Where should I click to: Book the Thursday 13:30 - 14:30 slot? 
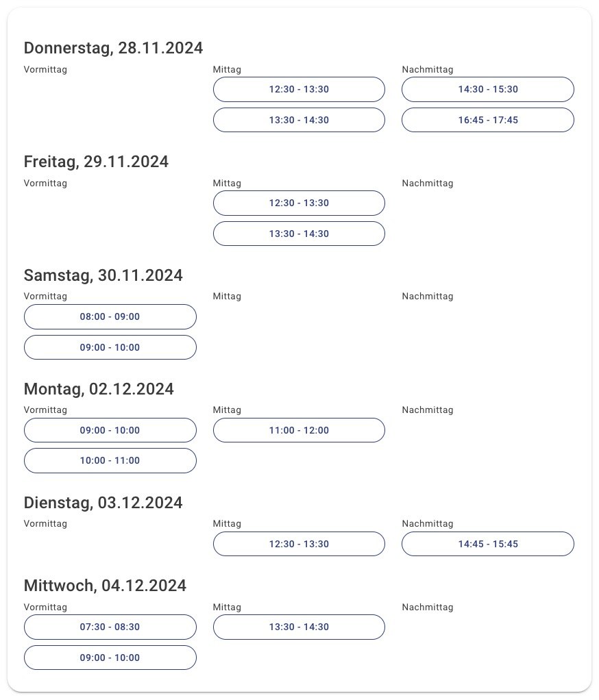[x=299, y=120]
